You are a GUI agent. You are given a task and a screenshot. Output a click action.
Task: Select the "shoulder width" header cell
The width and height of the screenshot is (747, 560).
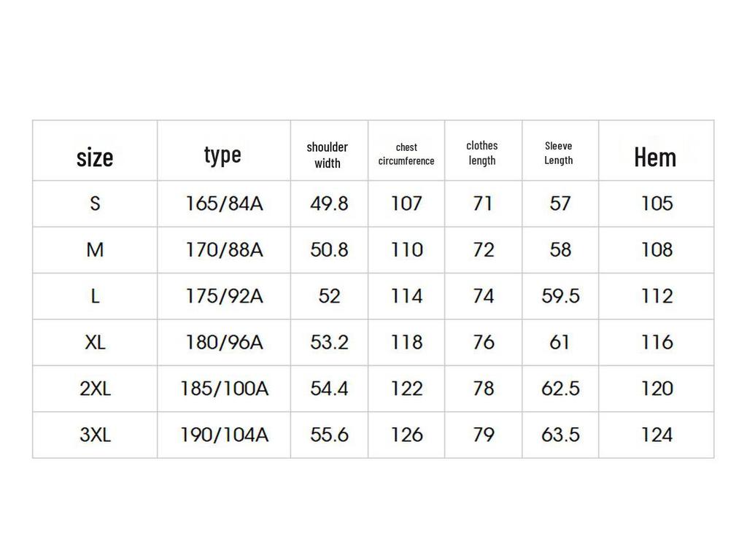328,155
